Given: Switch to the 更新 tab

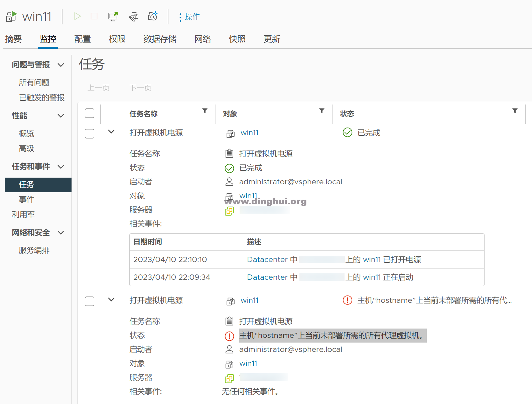Looking at the screenshot, I should (x=272, y=39).
